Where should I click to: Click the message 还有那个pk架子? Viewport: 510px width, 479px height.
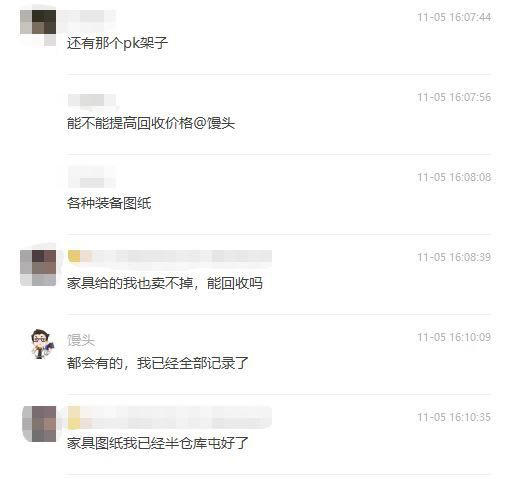point(117,43)
